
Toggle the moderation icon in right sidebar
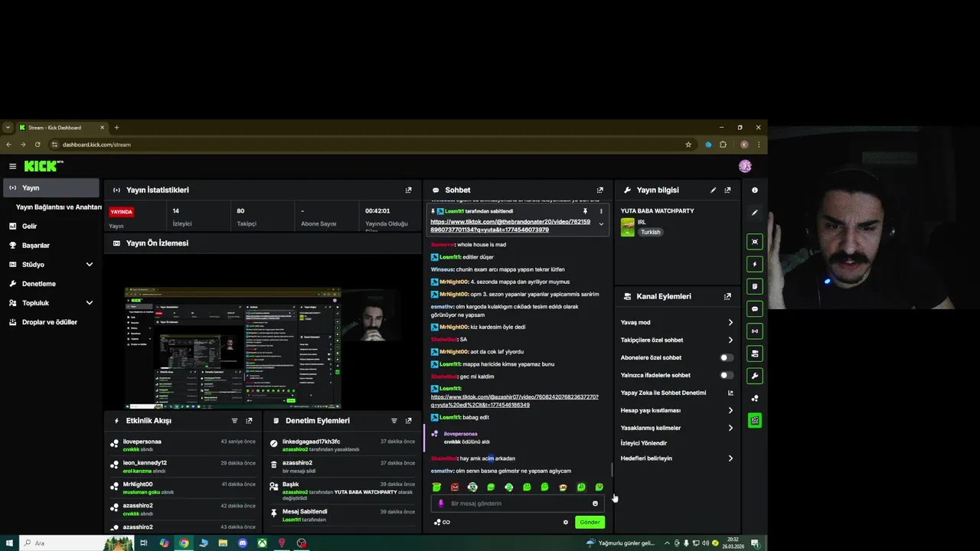click(x=755, y=354)
